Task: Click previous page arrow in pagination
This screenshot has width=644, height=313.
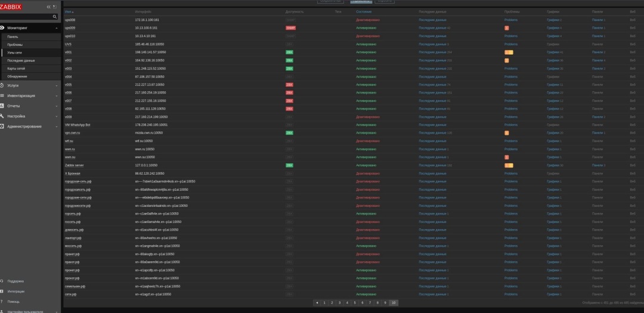Action: click(x=317, y=303)
